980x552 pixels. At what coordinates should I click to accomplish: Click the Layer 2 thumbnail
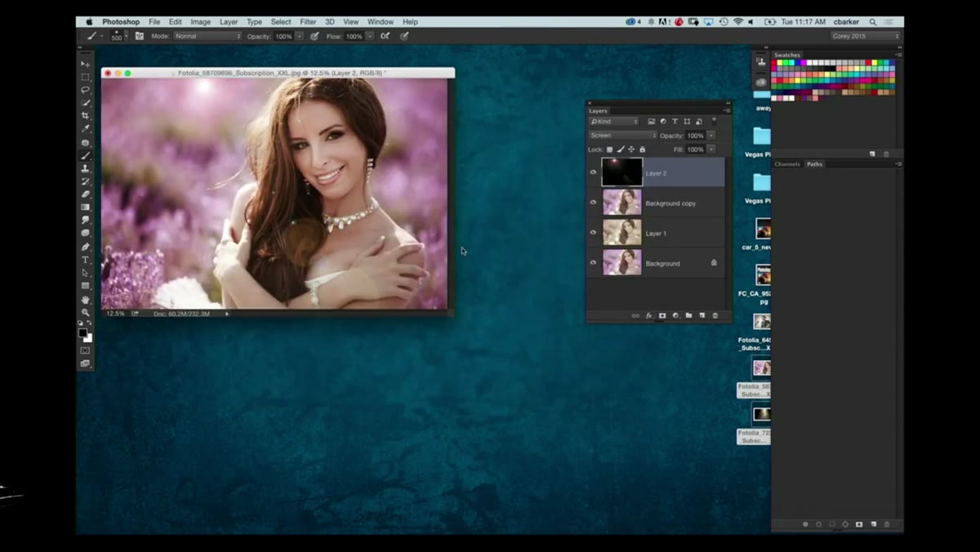pyautogui.click(x=621, y=172)
